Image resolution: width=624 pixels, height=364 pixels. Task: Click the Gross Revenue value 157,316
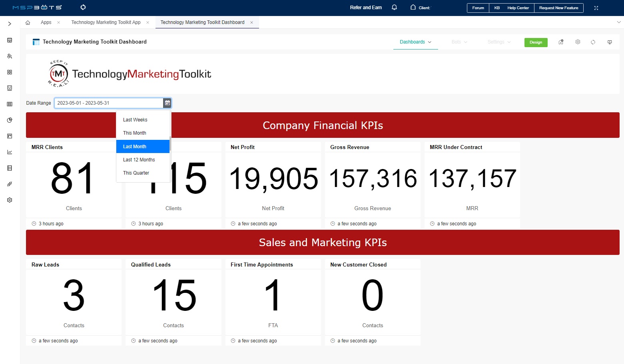(x=373, y=178)
